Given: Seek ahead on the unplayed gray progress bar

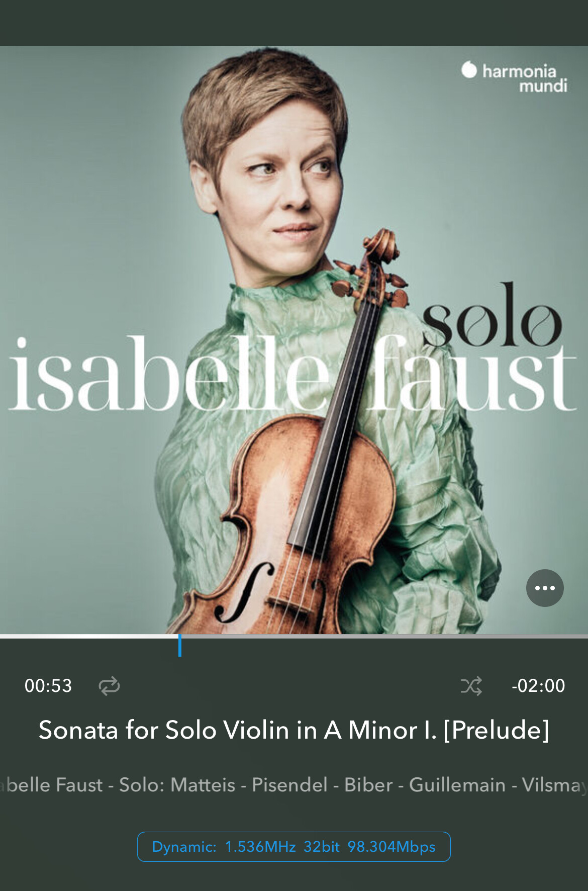Looking at the screenshot, I should pyautogui.click(x=385, y=636).
